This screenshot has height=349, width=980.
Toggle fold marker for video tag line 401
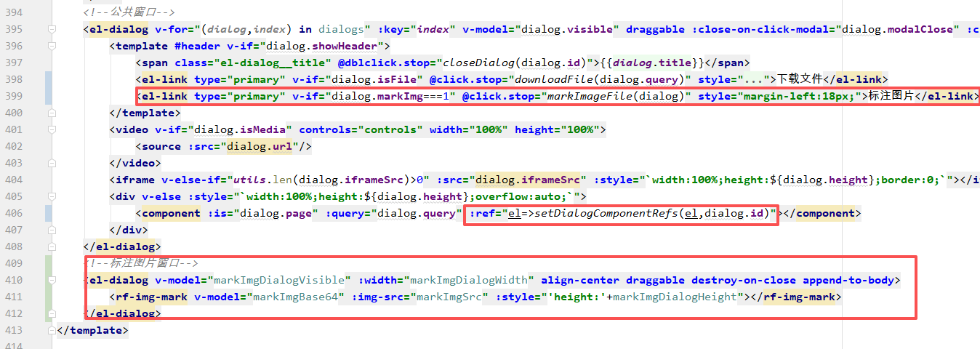point(52,129)
